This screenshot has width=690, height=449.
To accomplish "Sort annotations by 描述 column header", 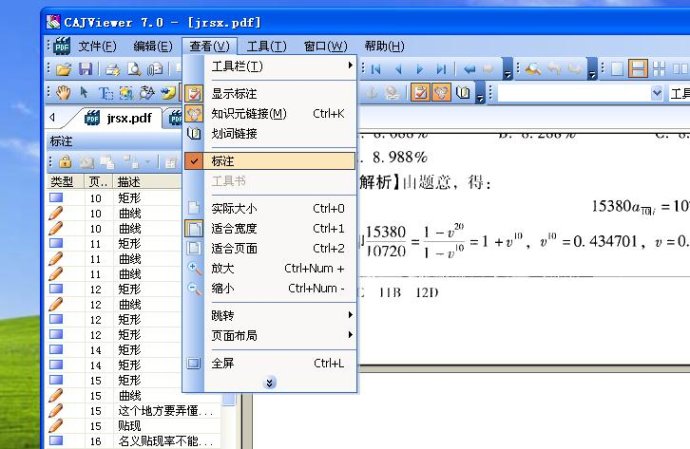I will [148, 182].
